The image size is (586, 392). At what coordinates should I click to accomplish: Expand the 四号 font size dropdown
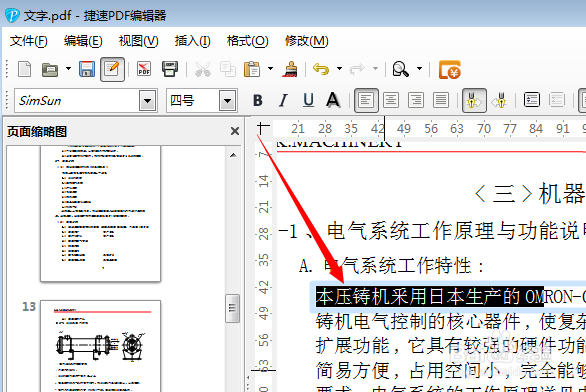(228, 101)
